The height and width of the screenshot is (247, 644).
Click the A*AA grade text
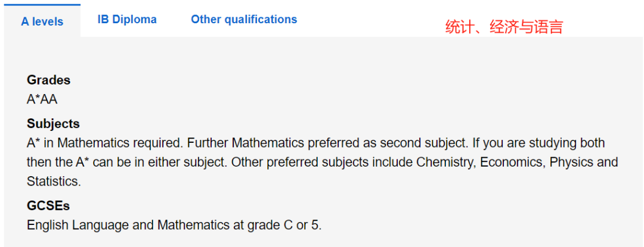(x=42, y=99)
